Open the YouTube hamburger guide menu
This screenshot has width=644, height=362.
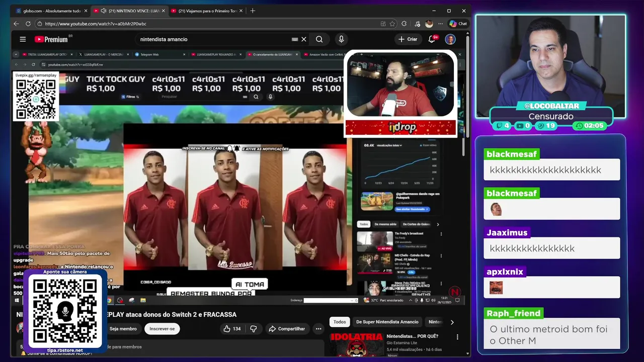coord(23,39)
